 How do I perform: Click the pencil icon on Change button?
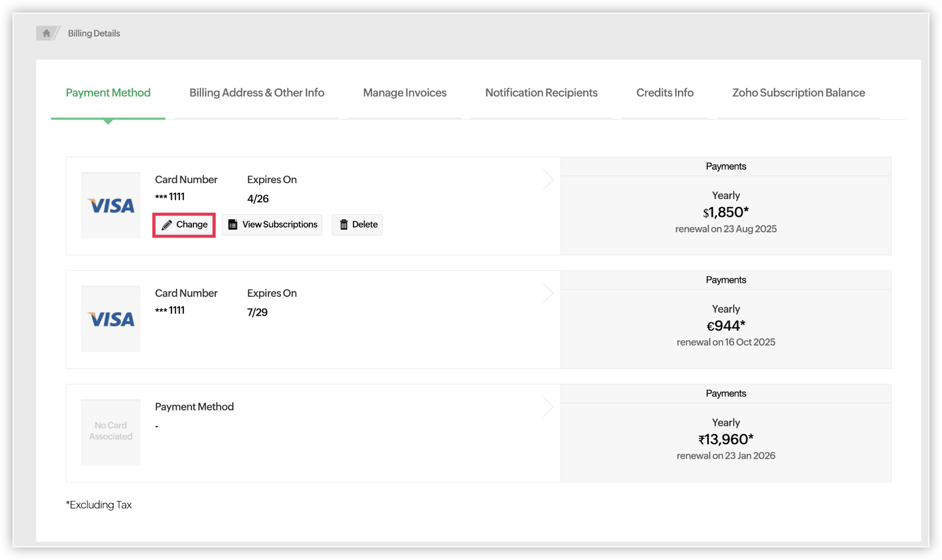point(167,225)
